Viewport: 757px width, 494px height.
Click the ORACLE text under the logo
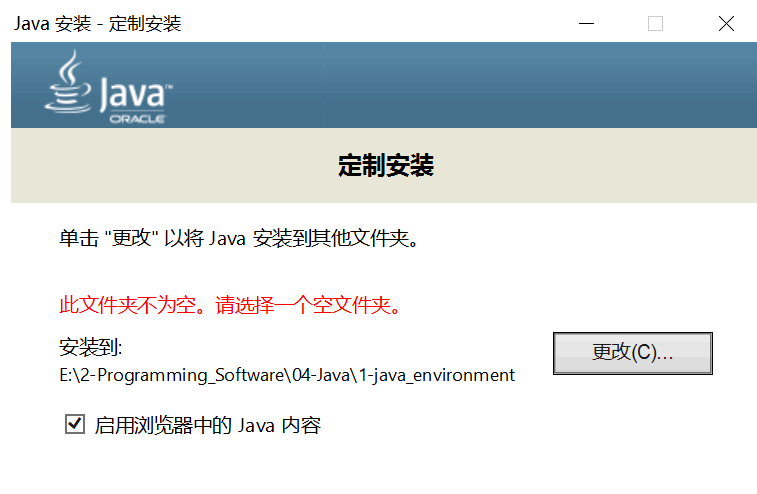coord(138,119)
